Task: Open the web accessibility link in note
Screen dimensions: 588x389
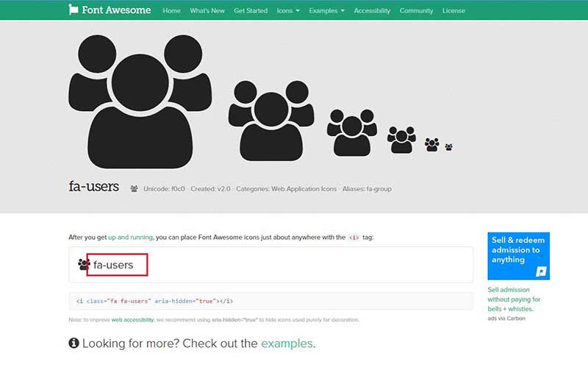Action: pyautogui.click(x=133, y=320)
